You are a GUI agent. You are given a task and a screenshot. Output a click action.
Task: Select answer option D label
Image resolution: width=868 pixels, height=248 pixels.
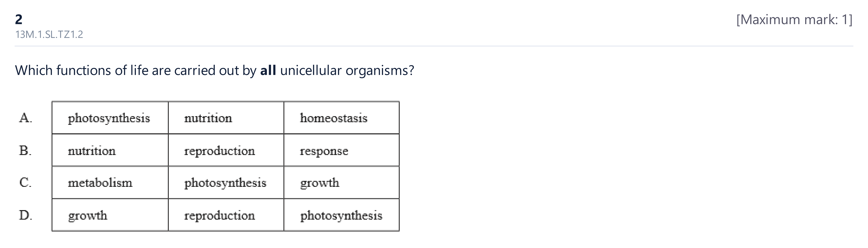tap(26, 215)
